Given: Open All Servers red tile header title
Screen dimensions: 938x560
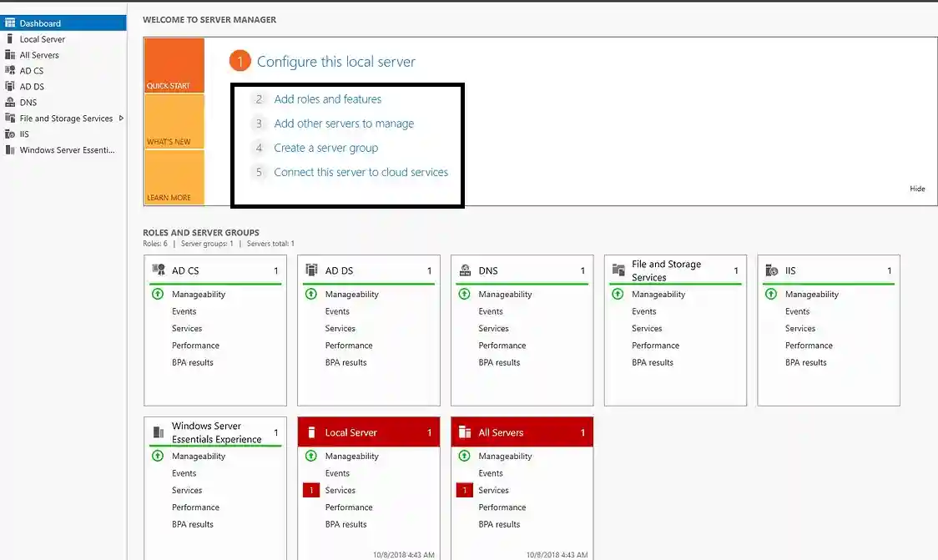Looking at the screenshot, I should point(501,432).
